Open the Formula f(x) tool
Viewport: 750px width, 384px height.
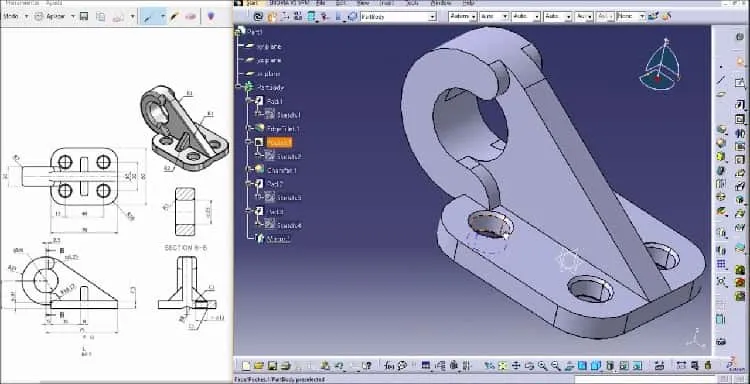389,366
